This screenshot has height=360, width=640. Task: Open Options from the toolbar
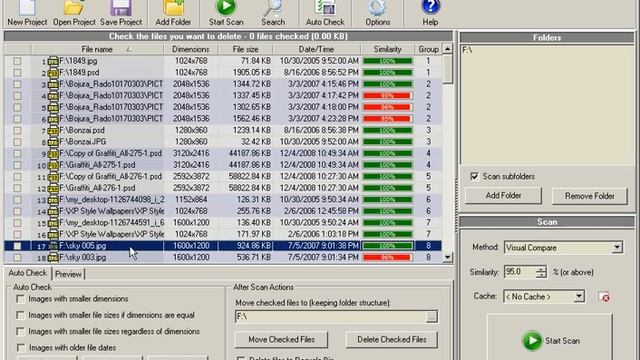point(378,7)
